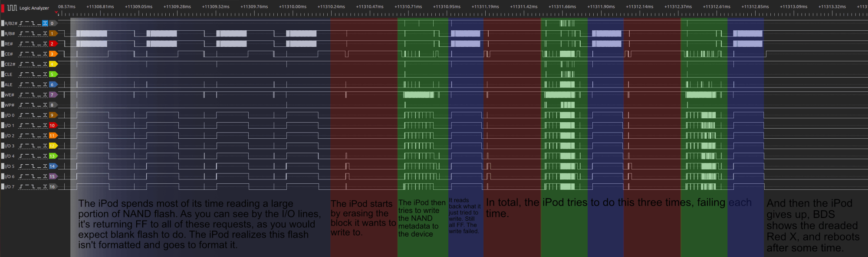Viewport: 868px width, 257px height.
Task: Click the grey handle left of R/B2# label
Action: [x=3, y=23]
